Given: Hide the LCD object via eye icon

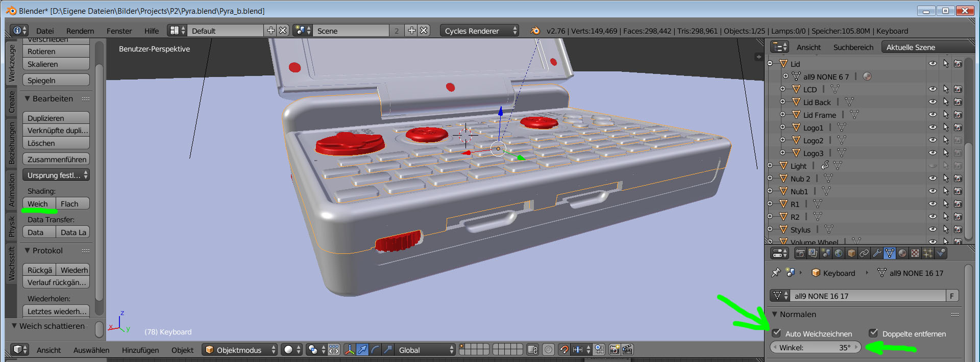Looking at the screenshot, I should (933, 89).
